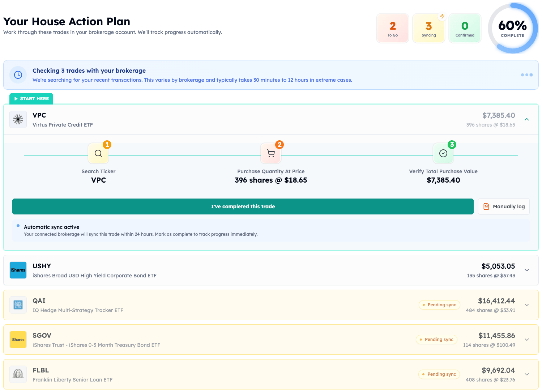Click the clock icon in the checking banner
The width and height of the screenshot is (542, 392).
[x=18, y=75]
